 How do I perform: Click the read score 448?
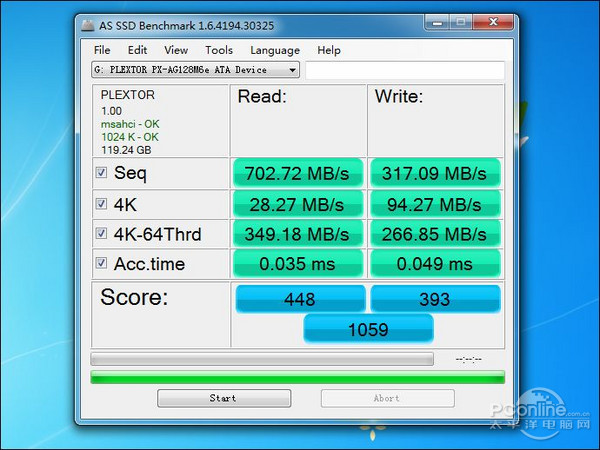tap(300, 298)
